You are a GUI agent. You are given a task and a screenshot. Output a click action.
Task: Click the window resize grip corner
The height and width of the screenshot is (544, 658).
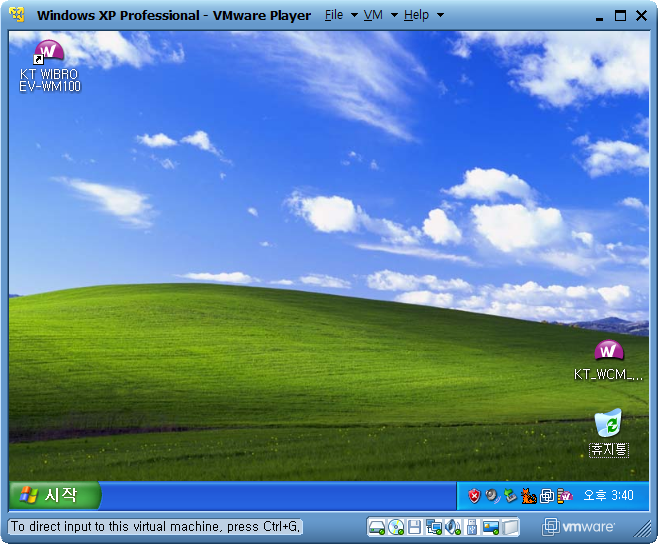(643, 529)
